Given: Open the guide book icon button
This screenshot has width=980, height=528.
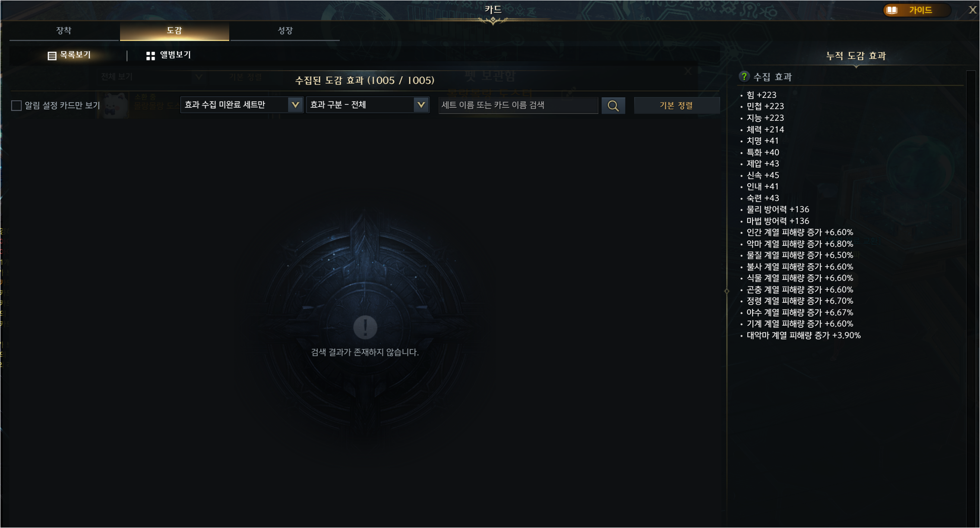Looking at the screenshot, I should pyautogui.click(x=892, y=10).
